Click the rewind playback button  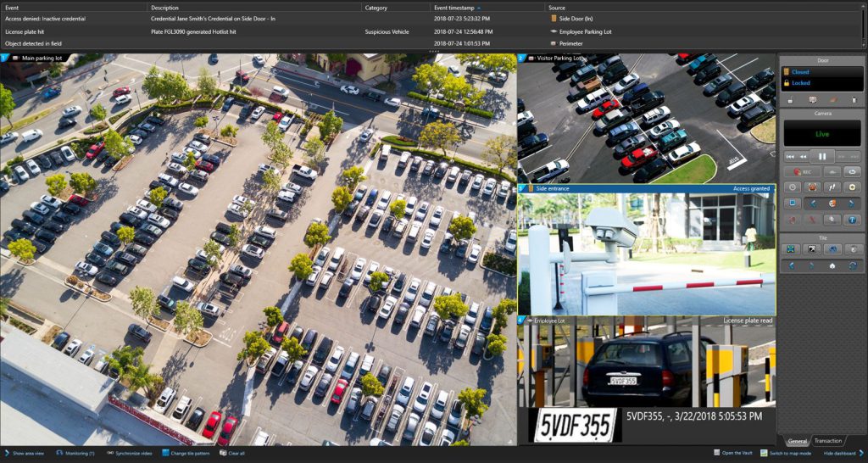[802, 156]
